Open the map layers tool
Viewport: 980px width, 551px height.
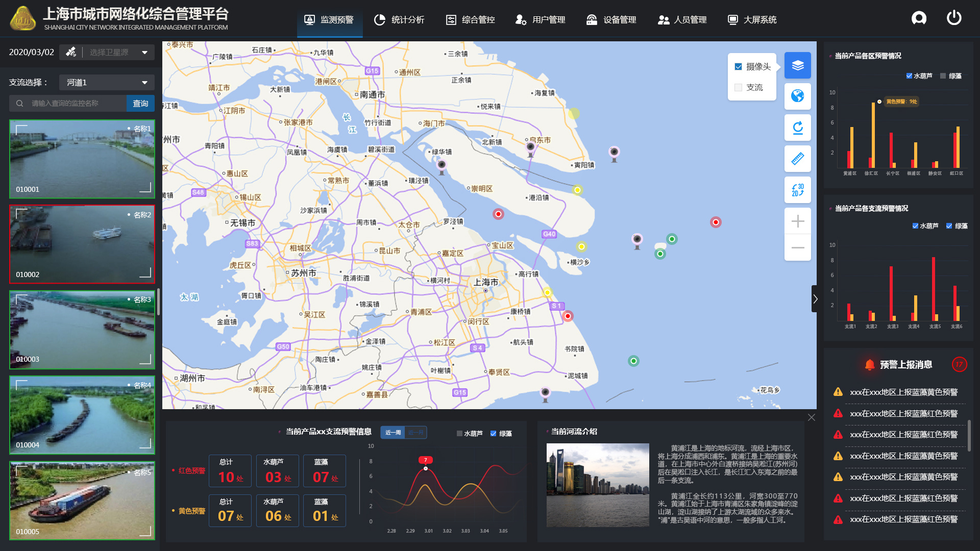(797, 65)
